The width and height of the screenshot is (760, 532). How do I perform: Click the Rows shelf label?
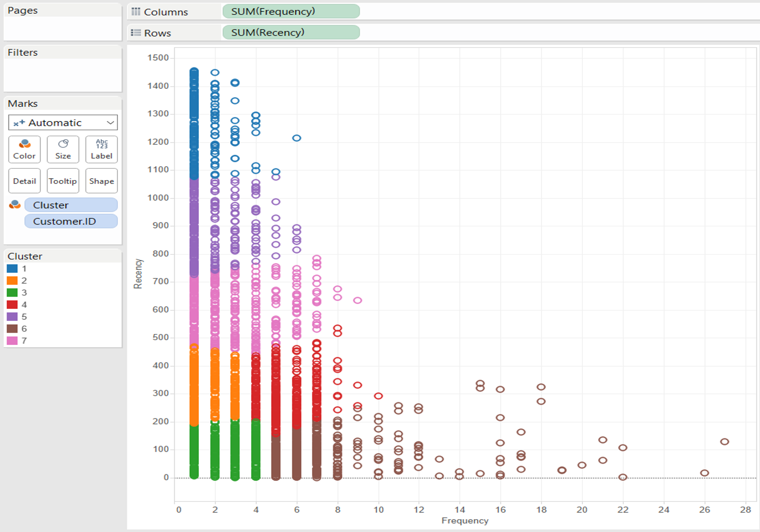[157, 33]
